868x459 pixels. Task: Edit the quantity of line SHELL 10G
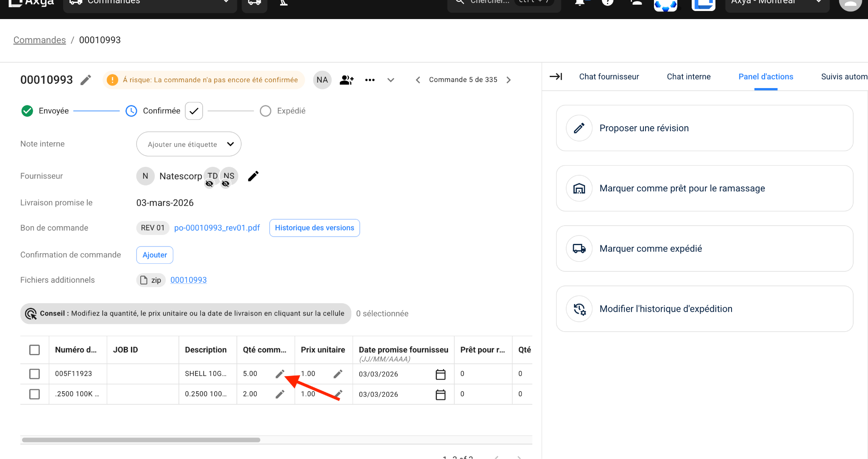280,374
